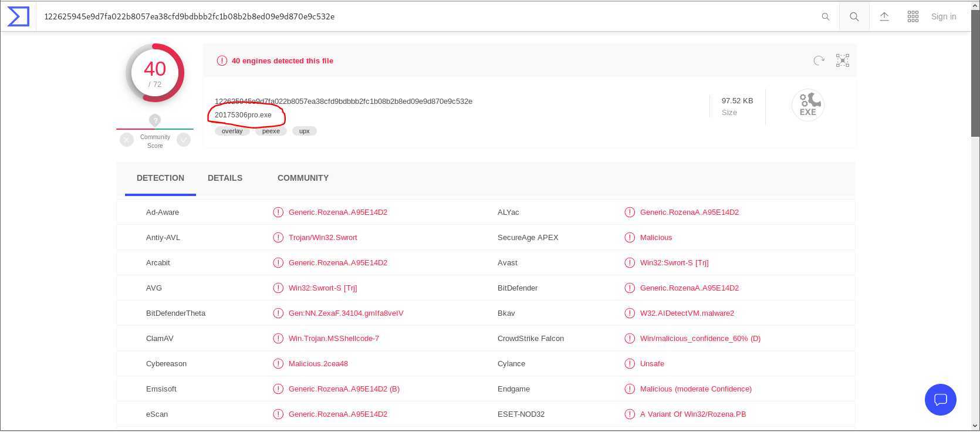This screenshot has height=432, width=980.
Task: Click the Emsisoft detection warning icon
Action: click(278, 389)
